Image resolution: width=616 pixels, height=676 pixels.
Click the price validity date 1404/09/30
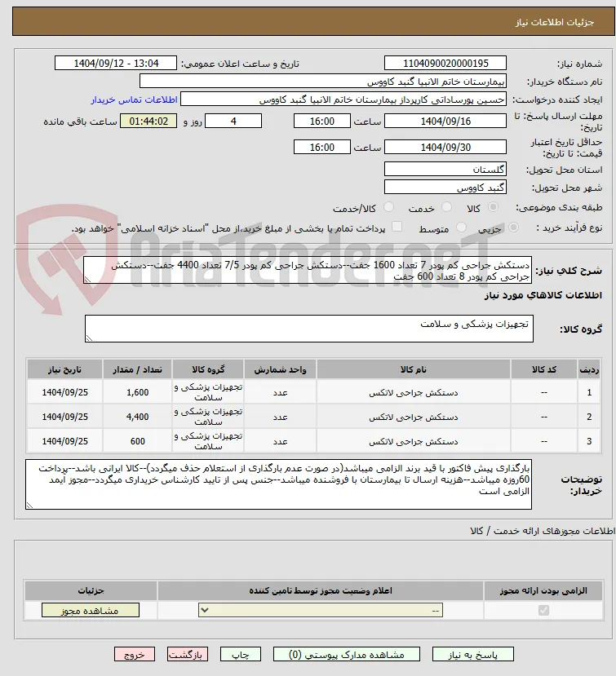[x=445, y=147]
